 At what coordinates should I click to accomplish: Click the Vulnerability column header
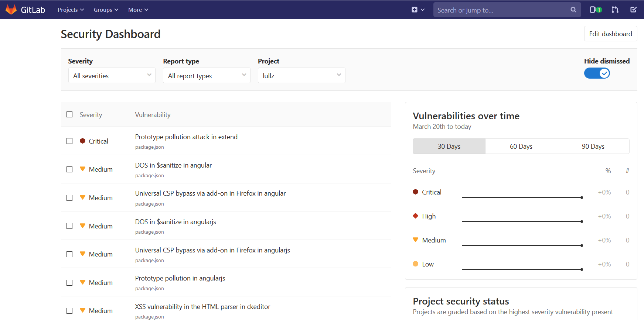pyautogui.click(x=153, y=115)
